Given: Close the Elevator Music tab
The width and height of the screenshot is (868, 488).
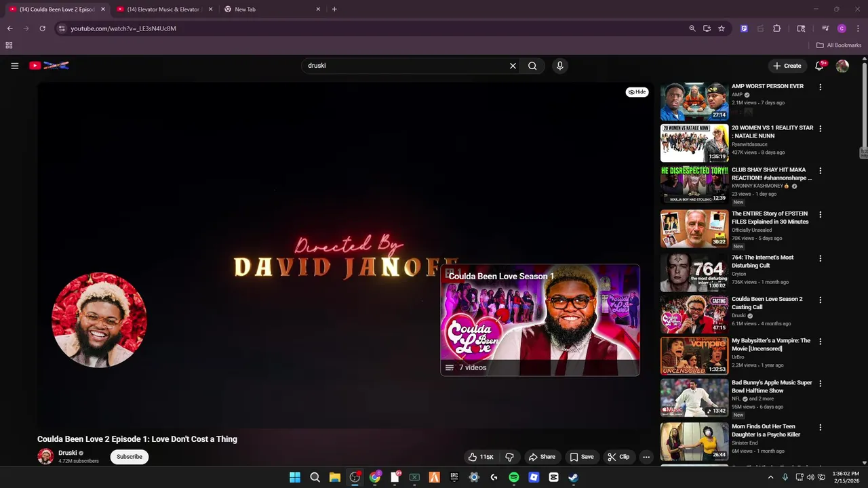Looking at the screenshot, I should (211, 9).
